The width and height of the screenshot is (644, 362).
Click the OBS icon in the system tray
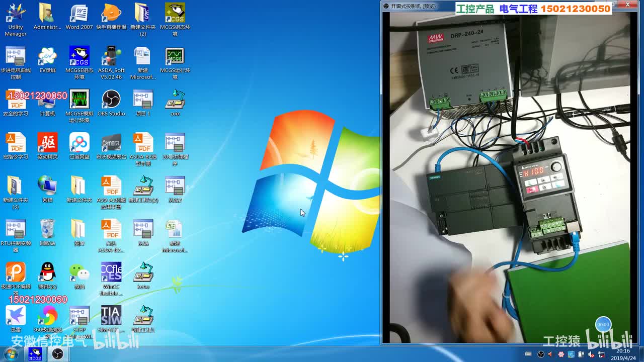(541, 354)
